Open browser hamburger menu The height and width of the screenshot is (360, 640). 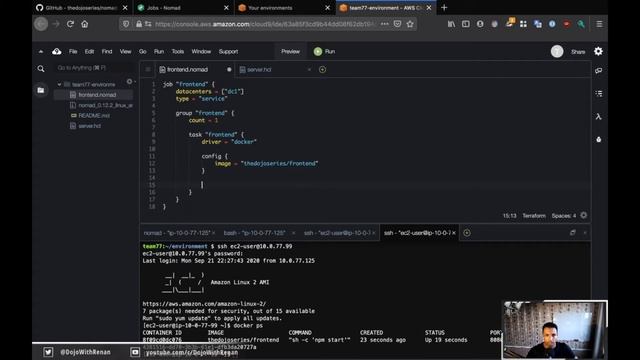(x=599, y=24)
